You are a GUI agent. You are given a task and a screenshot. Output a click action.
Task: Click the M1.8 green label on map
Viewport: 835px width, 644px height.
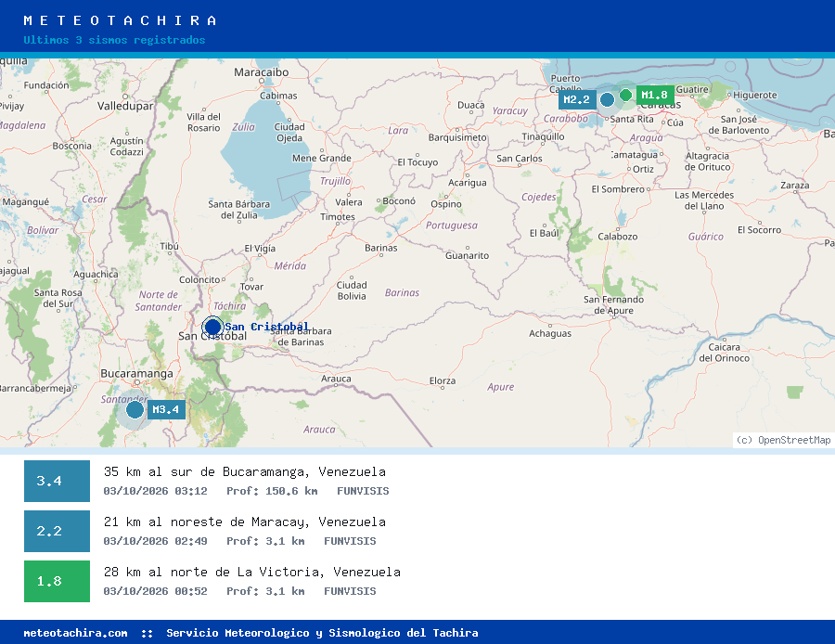(655, 96)
